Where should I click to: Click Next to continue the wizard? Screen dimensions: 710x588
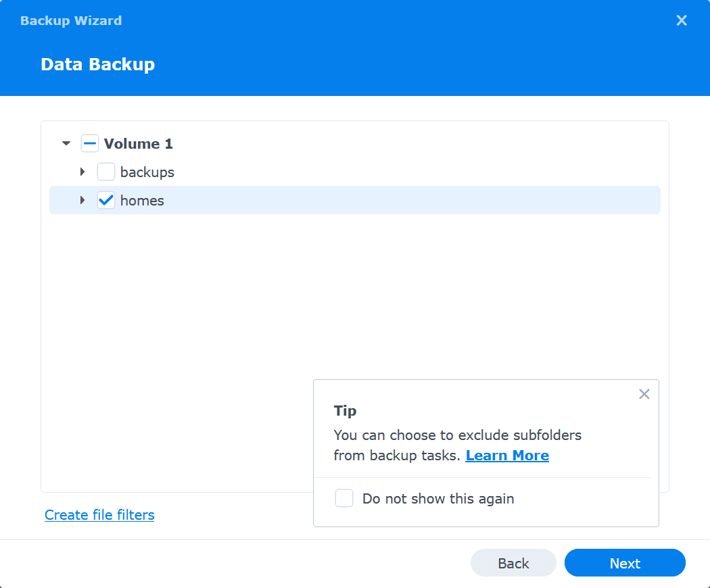[625, 563]
